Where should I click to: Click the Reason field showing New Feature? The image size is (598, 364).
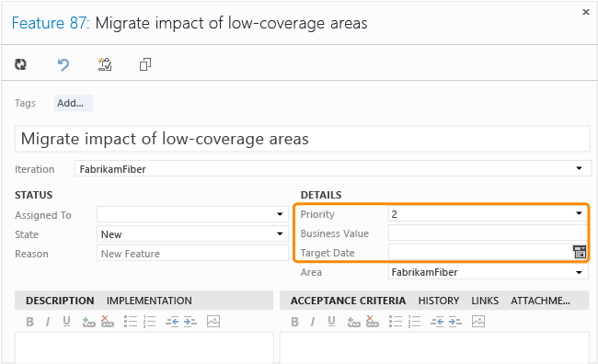tap(192, 253)
